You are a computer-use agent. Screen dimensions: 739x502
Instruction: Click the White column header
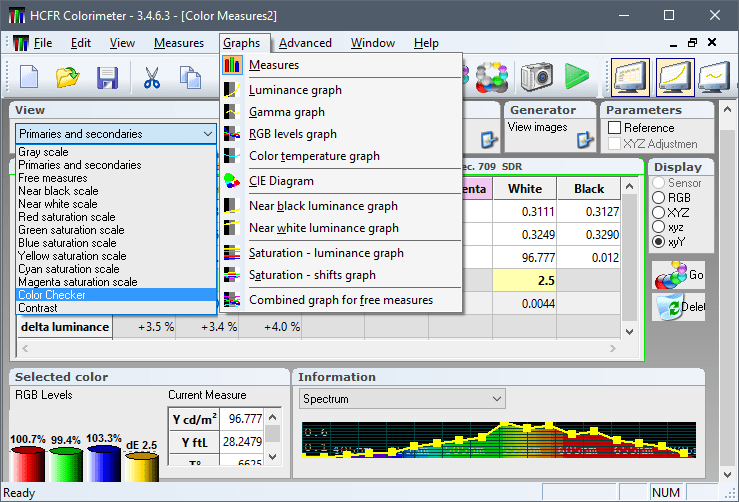[x=525, y=188]
